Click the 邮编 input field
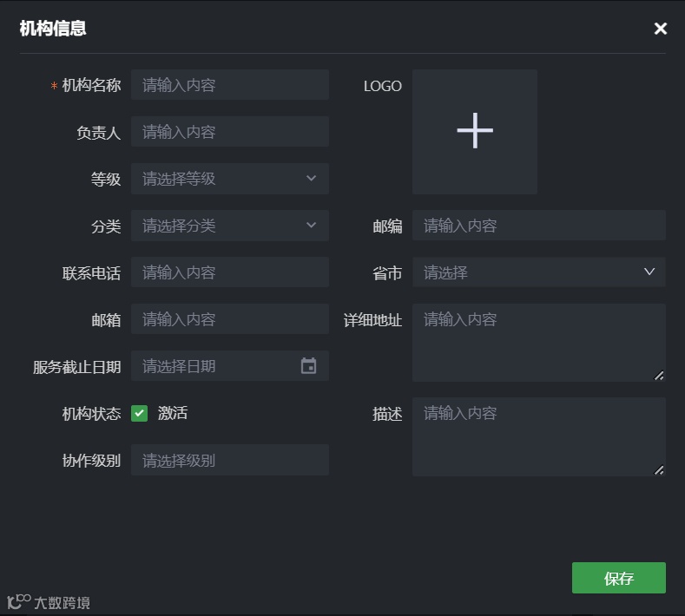 538,226
